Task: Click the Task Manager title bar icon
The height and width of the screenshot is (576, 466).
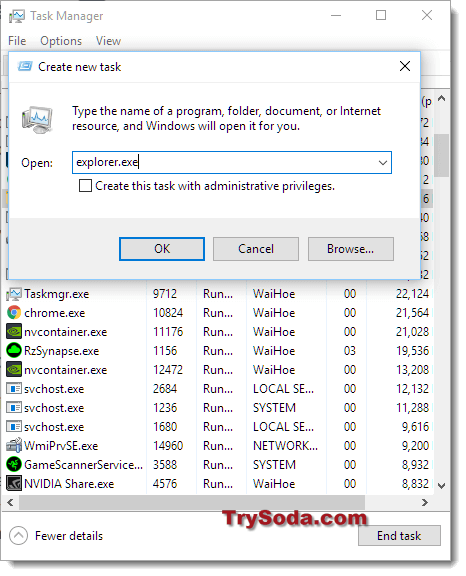Action: pos(17,16)
